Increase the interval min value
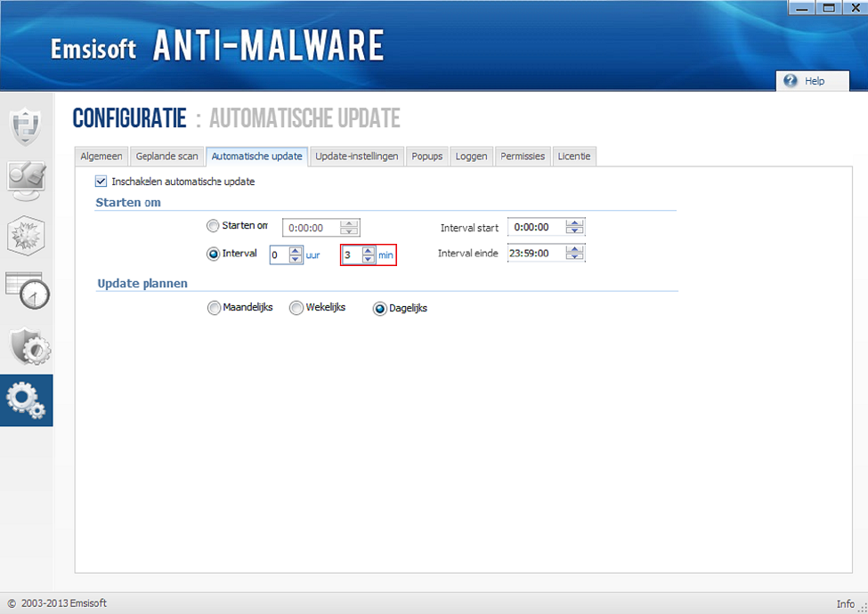 [369, 252]
